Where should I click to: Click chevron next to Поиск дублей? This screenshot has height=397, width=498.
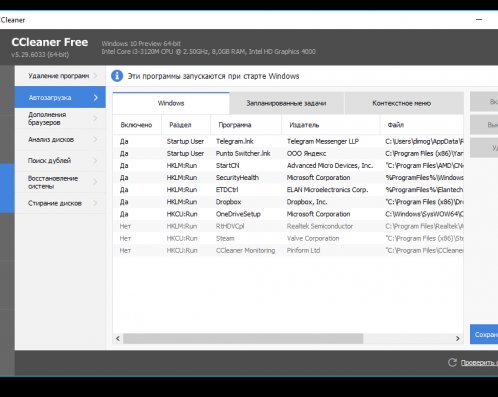[x=95, y=161]
